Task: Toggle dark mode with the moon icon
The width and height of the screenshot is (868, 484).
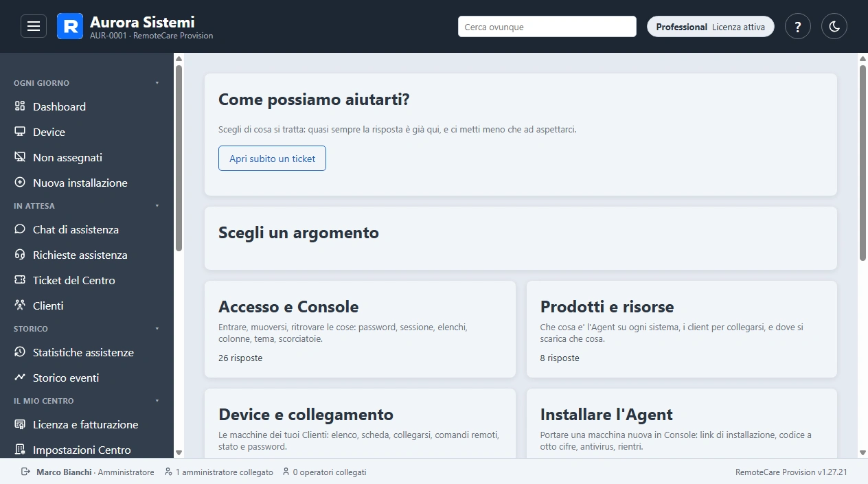Action: (834, 27)
